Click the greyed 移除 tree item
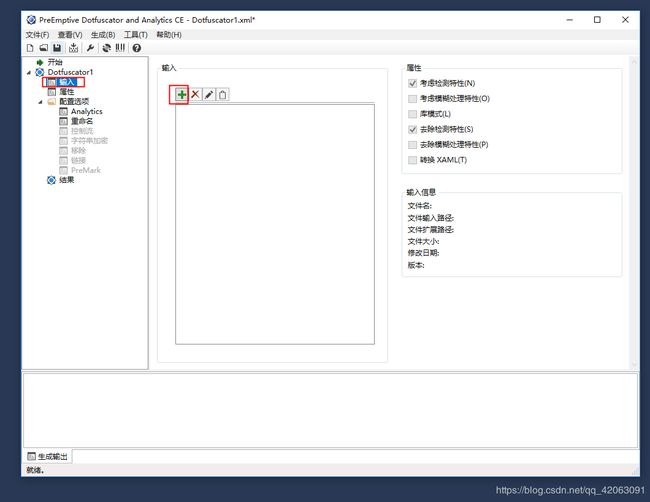Screen dimensions: 650x502 tap(78, 150)
